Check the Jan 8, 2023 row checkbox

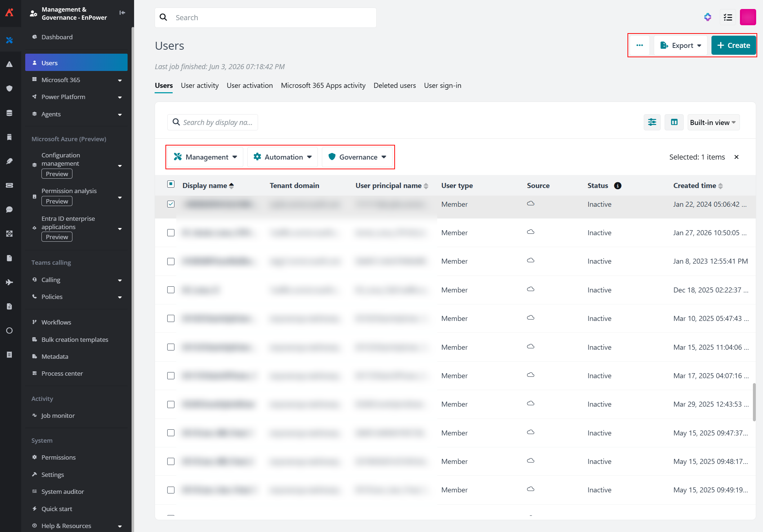click(x=171, y=261)
